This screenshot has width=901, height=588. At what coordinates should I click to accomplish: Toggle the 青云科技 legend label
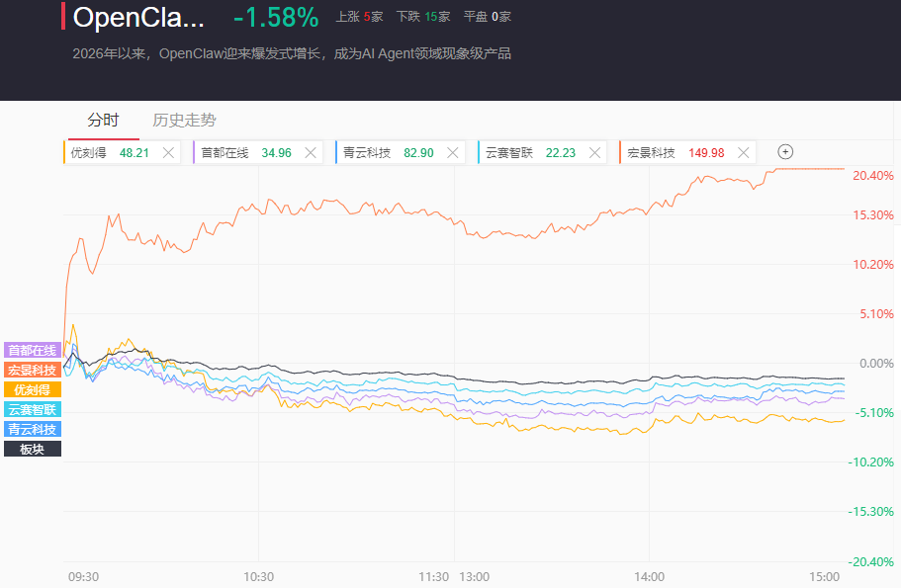(33, 429)
